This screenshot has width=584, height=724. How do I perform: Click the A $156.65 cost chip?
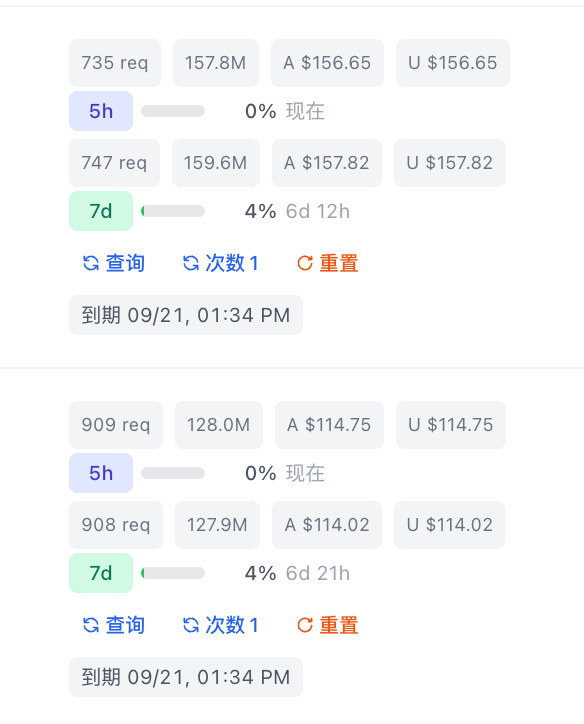327,63
